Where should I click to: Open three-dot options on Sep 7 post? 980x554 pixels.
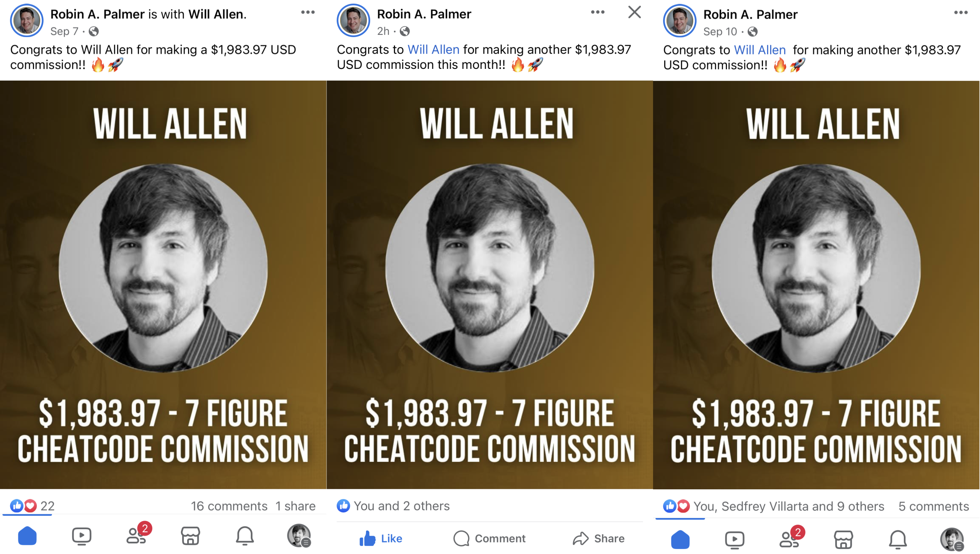click(308, 12)
